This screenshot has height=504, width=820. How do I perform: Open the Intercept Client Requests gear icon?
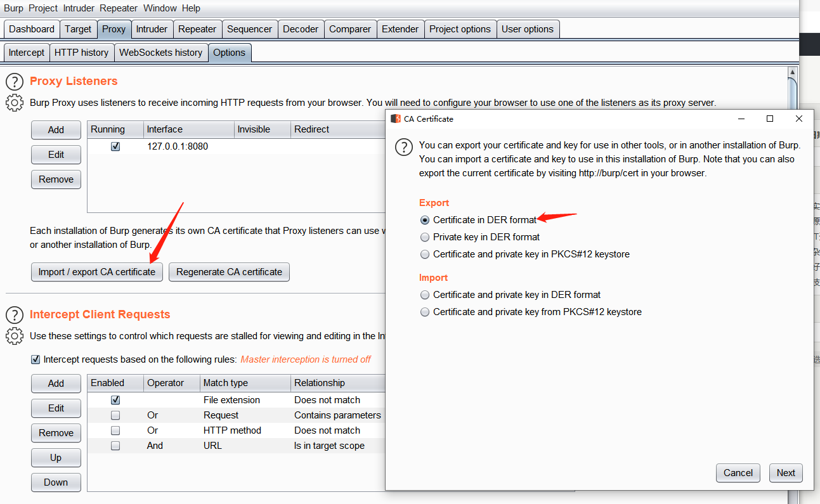pyautogui.click(x=15, y=335)
